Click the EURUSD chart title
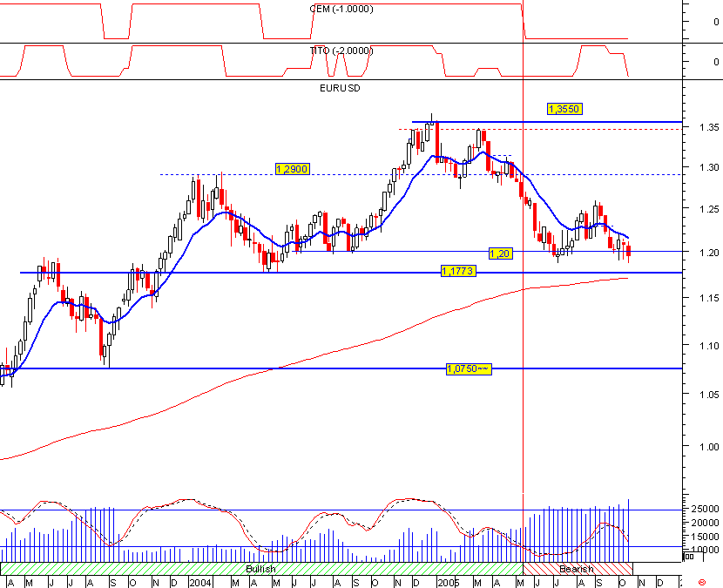This screenshot has width=723, height=588. [340, 88]
